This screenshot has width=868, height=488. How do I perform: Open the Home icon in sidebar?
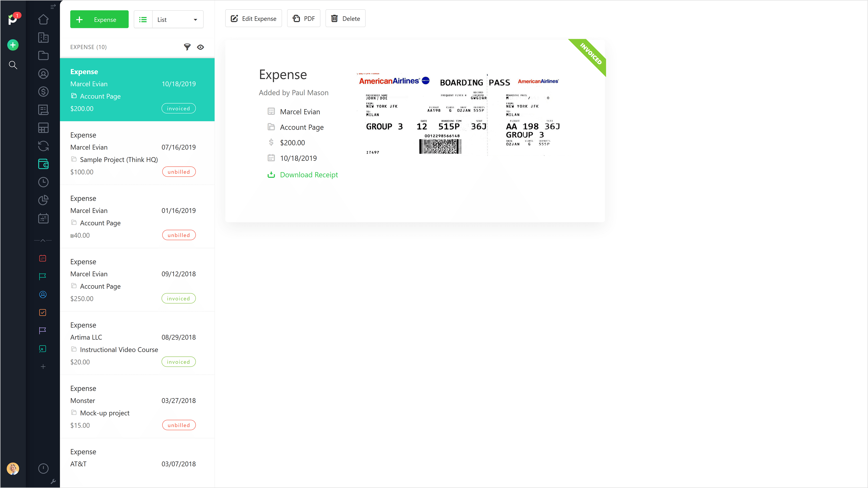[43, 19]
